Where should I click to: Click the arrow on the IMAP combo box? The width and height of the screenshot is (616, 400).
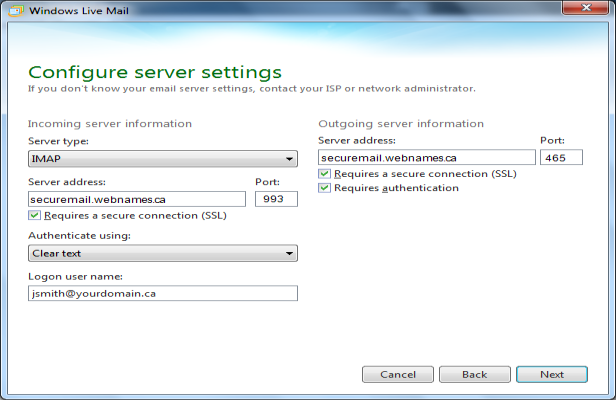point(289,159)
